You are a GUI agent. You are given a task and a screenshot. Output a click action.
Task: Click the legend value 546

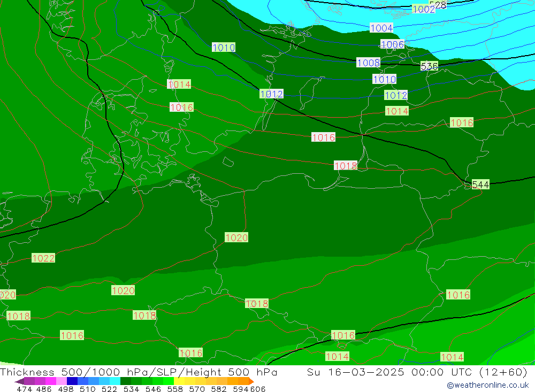tap(153, 389)
